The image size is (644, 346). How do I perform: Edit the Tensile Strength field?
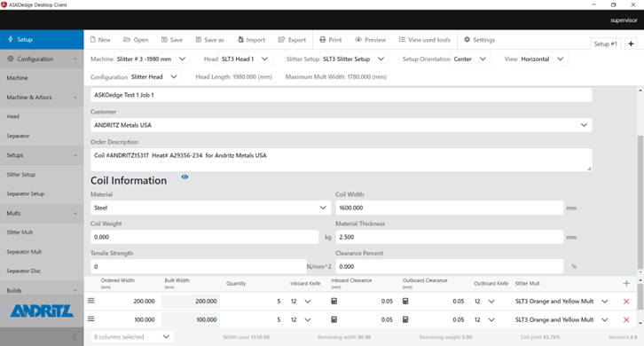coord(199,267)
